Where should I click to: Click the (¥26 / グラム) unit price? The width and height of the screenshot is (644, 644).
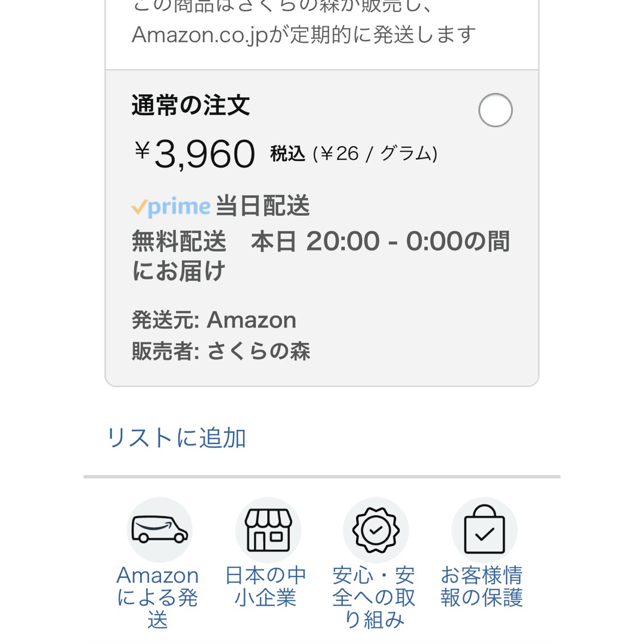375,154
